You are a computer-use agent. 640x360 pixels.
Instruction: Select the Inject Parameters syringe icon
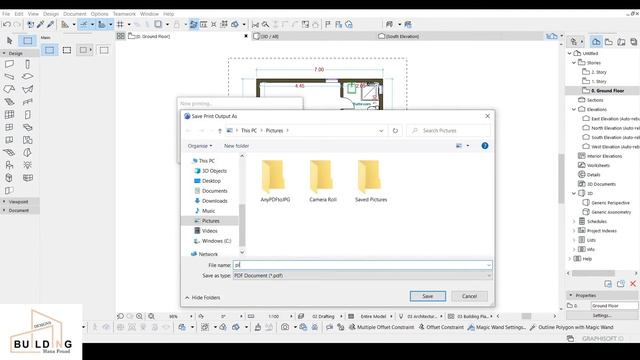[x=50, y=24]
